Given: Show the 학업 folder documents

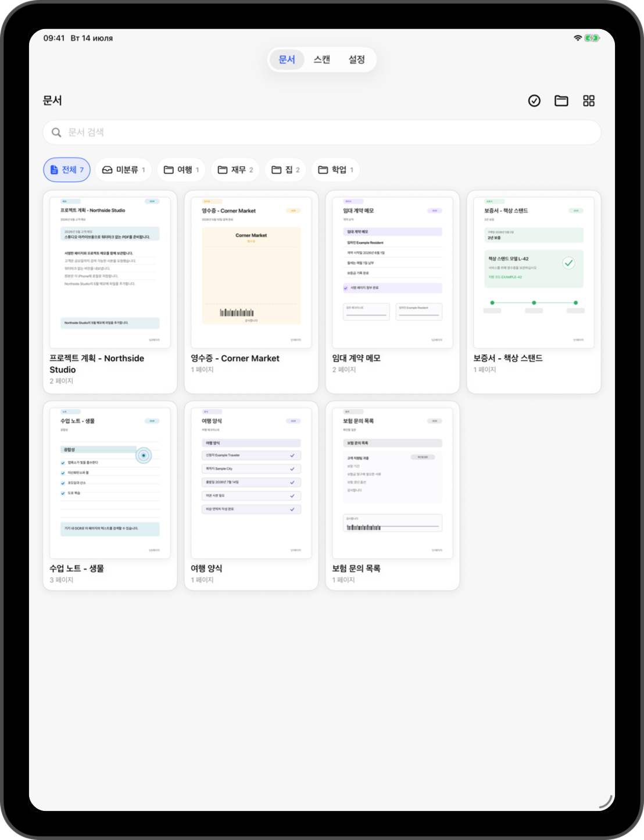Looking at the screenshot, I should coord(336,170).
